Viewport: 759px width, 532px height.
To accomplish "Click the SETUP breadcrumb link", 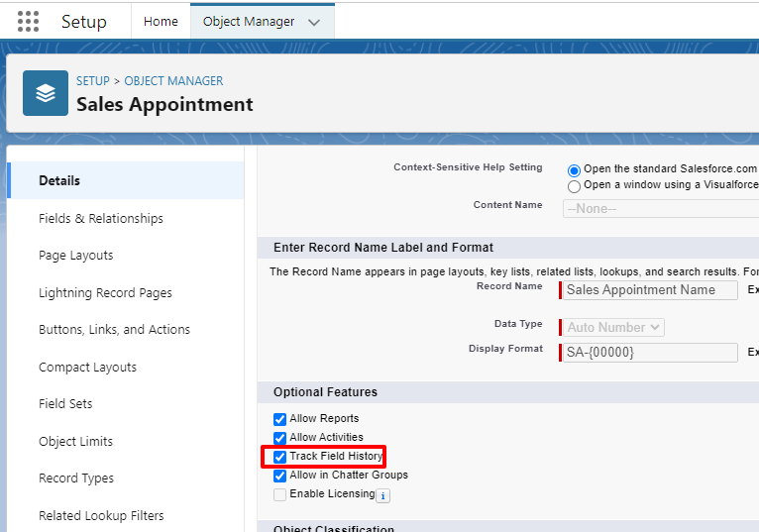I will (x=93, y=81).
